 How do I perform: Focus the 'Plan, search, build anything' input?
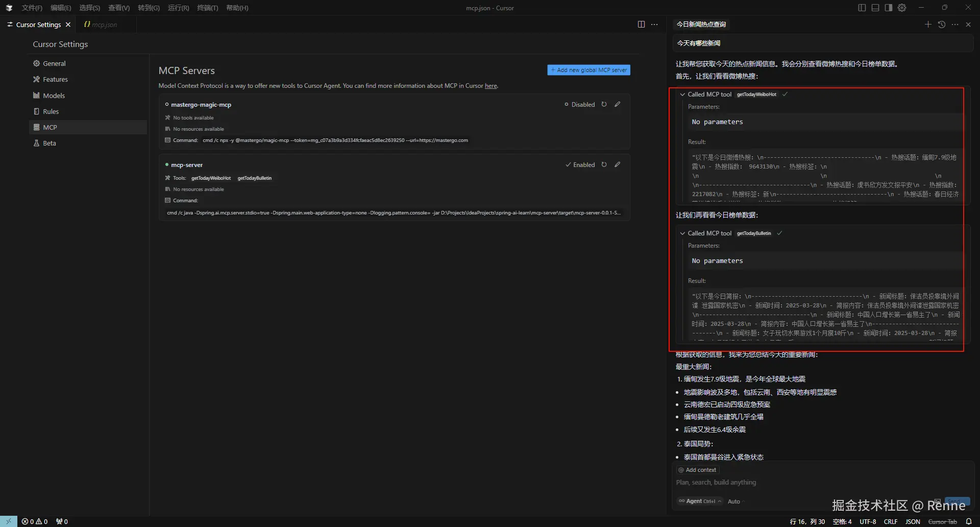click(x=822, y=483)
